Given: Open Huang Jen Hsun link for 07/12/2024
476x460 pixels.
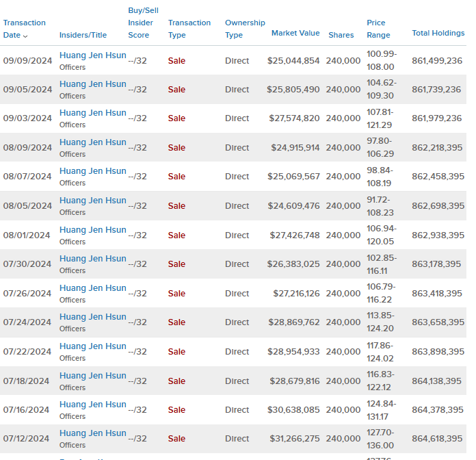Looking at the screenshot, I should point(92,433).
